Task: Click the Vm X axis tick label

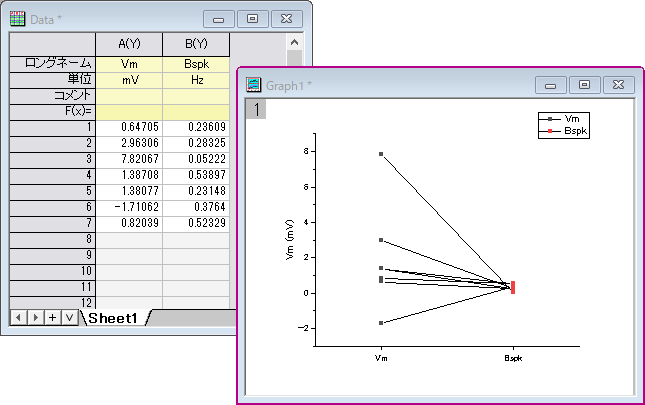Action: 381,358
